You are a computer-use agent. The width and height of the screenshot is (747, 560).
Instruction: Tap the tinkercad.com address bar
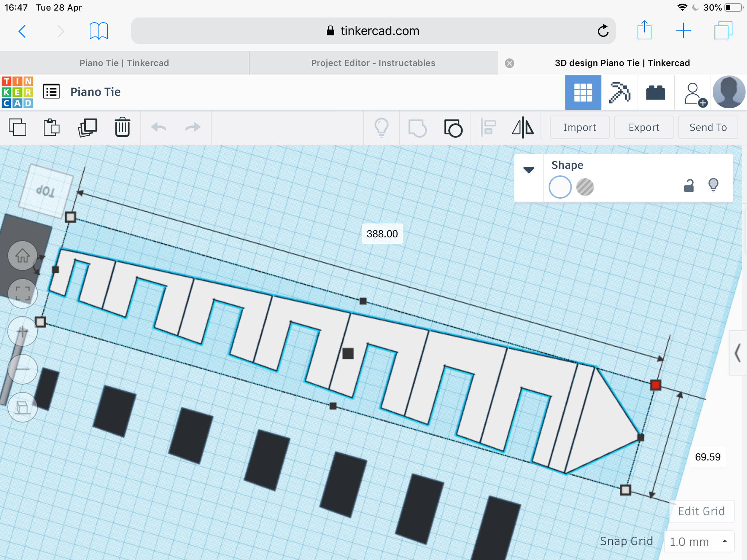pyautogui.click(x=373, y=31)
